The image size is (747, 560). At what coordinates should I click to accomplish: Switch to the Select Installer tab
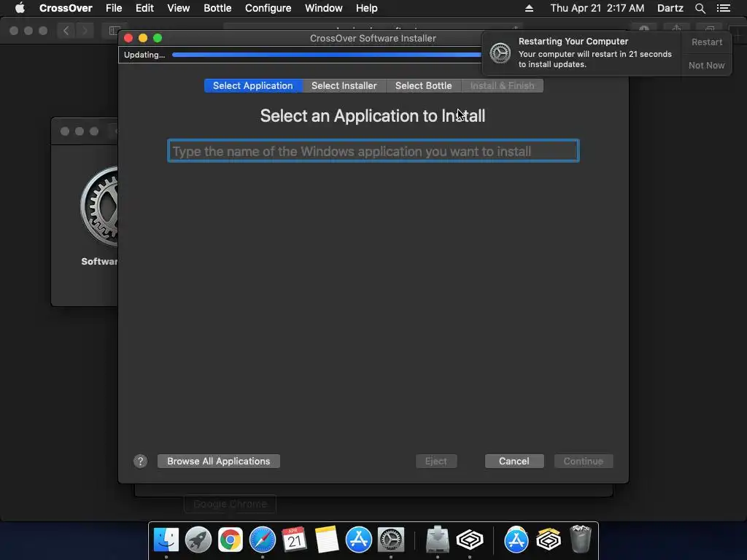(344, 86)
